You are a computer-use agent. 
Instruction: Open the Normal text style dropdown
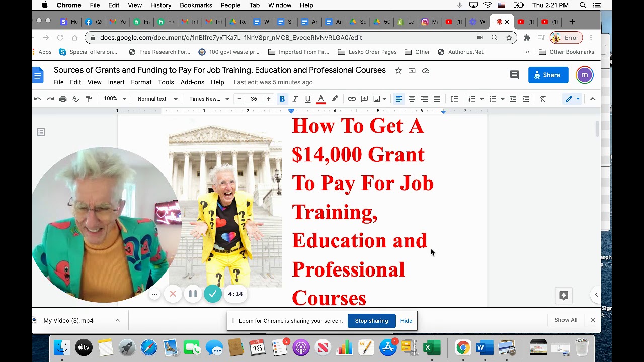pos(157,99)
